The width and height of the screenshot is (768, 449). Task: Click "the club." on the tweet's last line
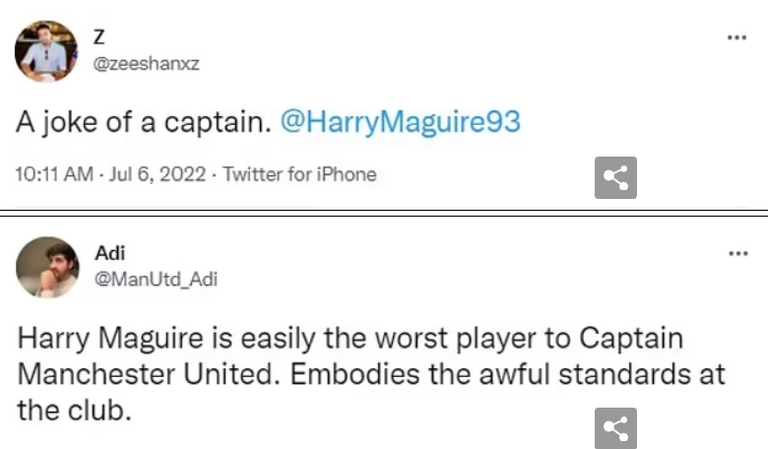coord(75,410)
